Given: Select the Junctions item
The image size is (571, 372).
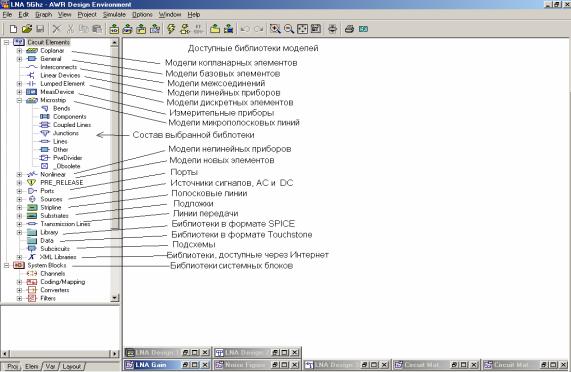Looking at the screenshot, I should [66, 133].
